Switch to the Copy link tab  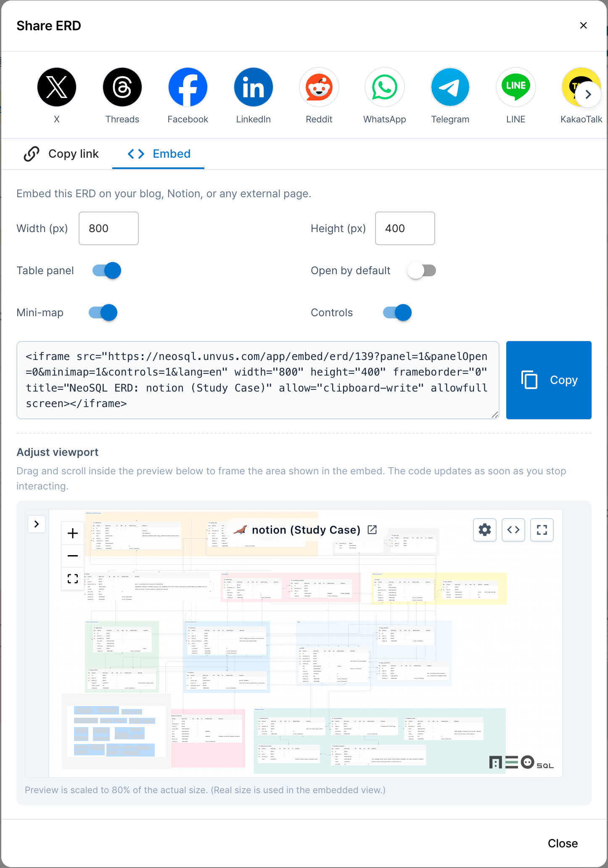(61, 154)
